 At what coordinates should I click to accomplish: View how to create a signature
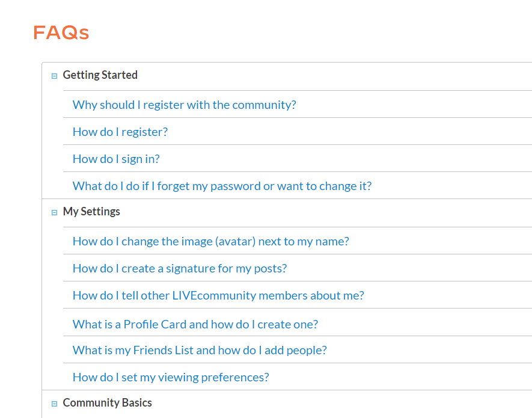tap(179, 268)
